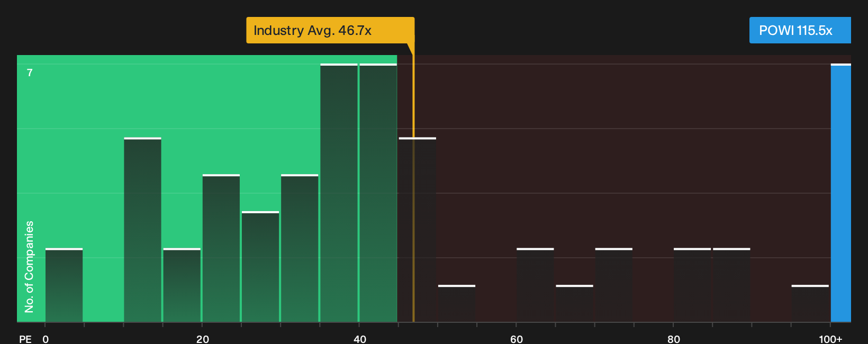Select the short bar at PE 50–55

(457, 304)
